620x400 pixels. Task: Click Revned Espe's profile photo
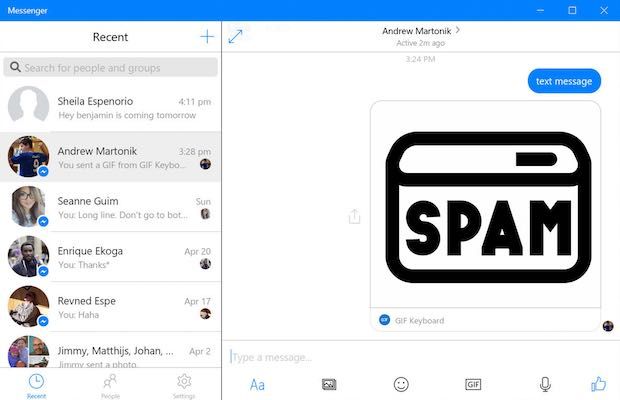(x=28, y=306)
